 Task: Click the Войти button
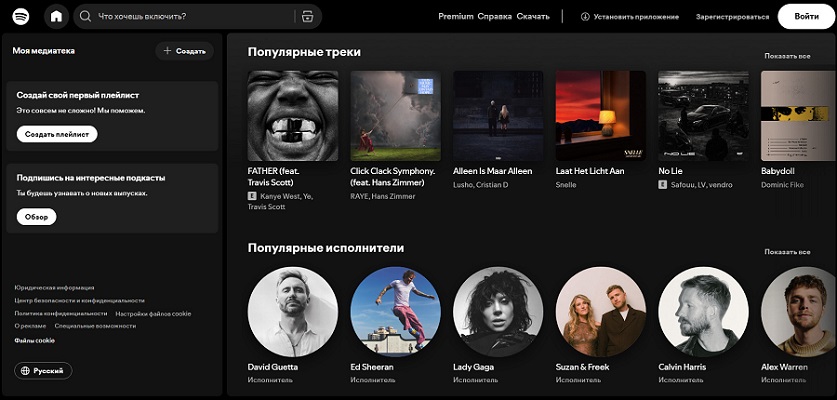coord(807,17)
